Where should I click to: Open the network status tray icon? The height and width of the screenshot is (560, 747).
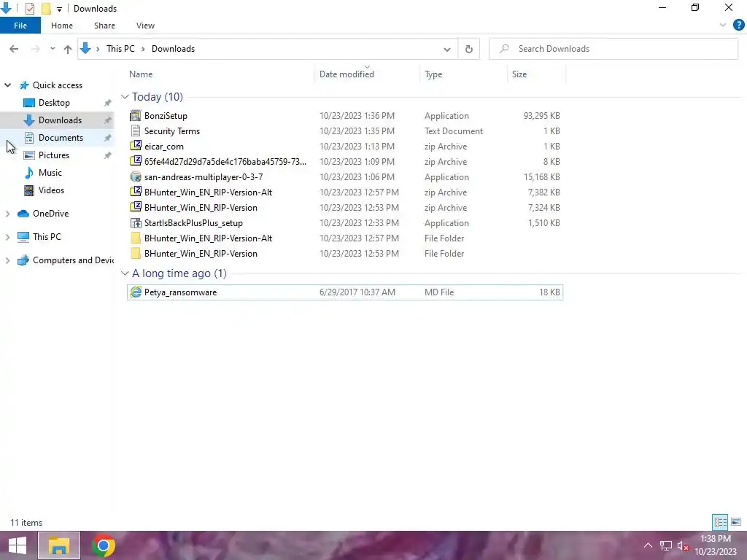coord(665,545)
